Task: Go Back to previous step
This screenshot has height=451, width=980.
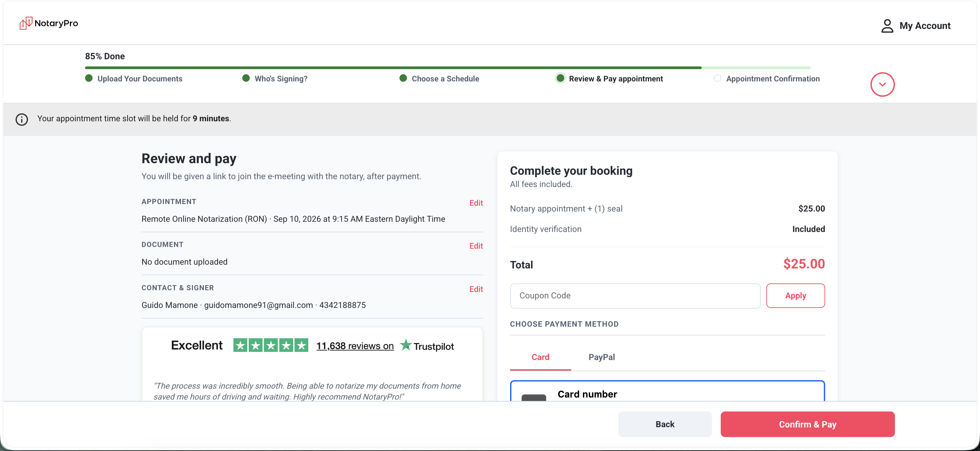Action: click(x=665, y=424)
